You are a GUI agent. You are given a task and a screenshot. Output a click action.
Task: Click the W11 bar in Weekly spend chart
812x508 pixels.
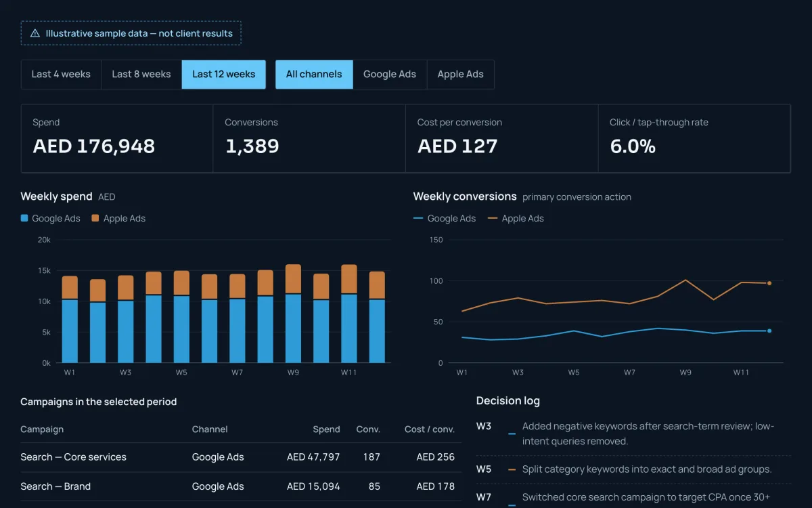click(348, 314)
